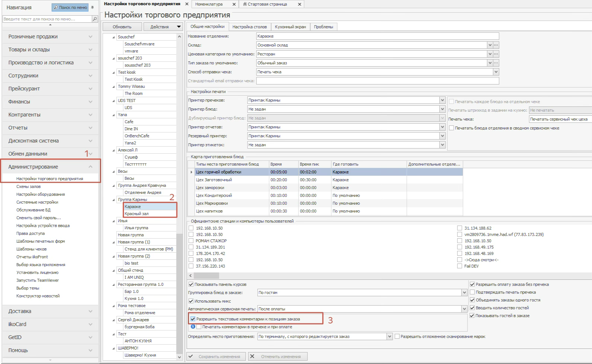Screen dimensions: 592x364
Task: Click the blue info icon near Печатать комментарии
Action: (193, 327)
